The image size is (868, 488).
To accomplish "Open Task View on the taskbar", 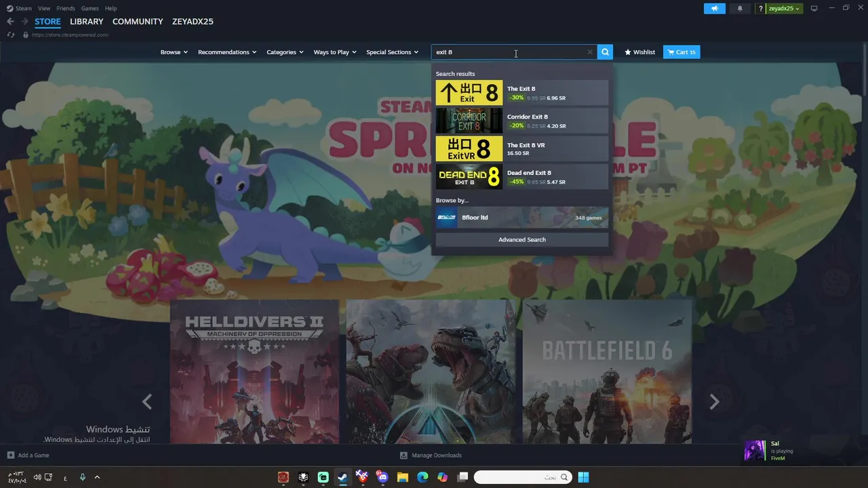I will pyautogui.click(x=462, y=477).
